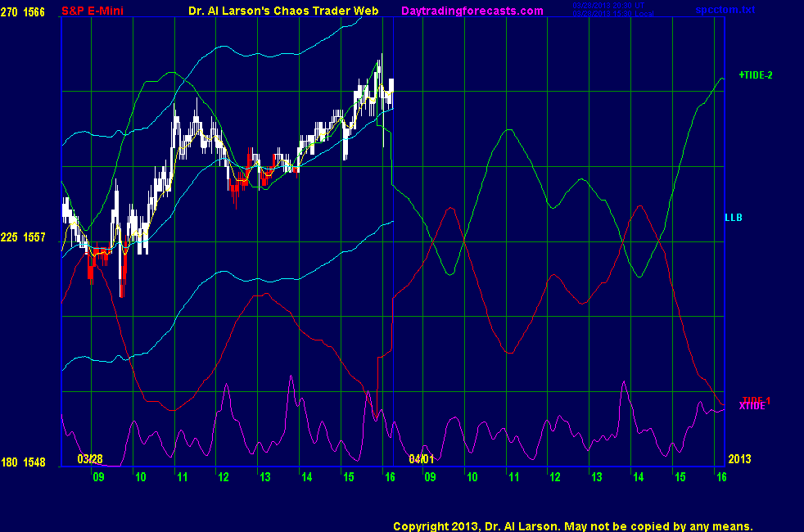Click the 03/28 date label
The image size is (804, 532).
[90, 458]
